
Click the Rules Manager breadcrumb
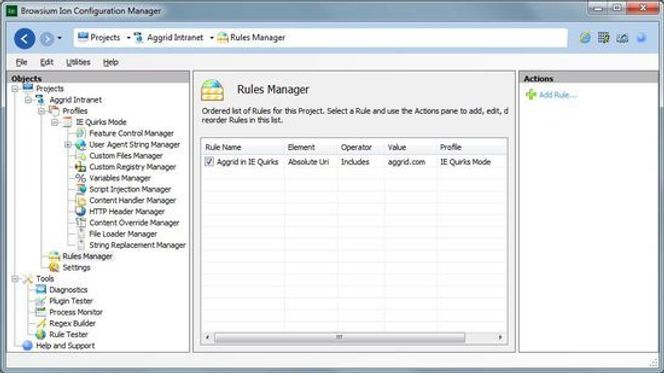251,38
